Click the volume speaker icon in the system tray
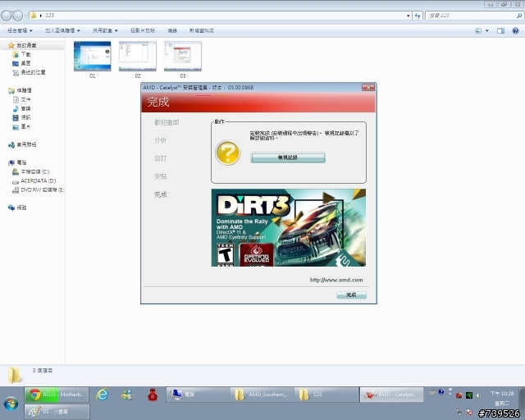This screenshot has height=420, width=525. click(x=479, y=395)
